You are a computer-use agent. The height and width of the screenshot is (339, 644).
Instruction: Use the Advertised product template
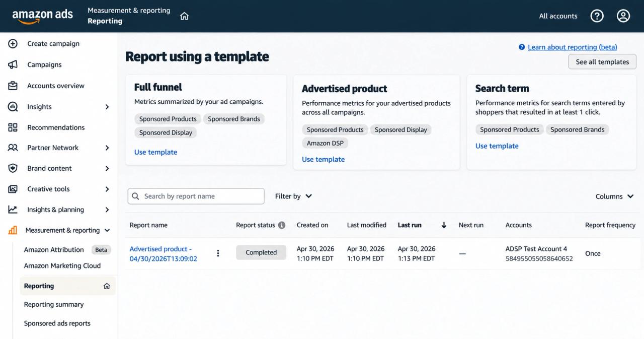[323, 159]
